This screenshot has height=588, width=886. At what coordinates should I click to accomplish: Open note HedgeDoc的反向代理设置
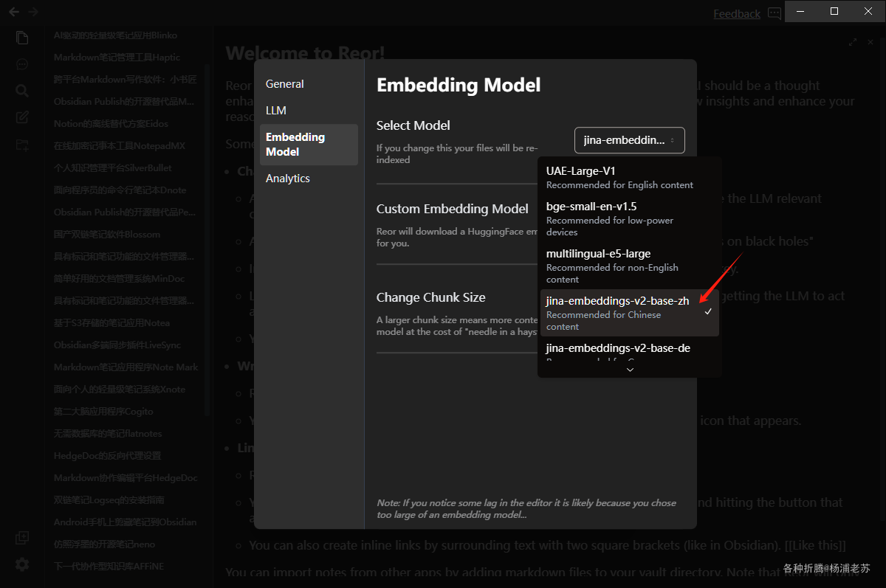tap(107, 456)
